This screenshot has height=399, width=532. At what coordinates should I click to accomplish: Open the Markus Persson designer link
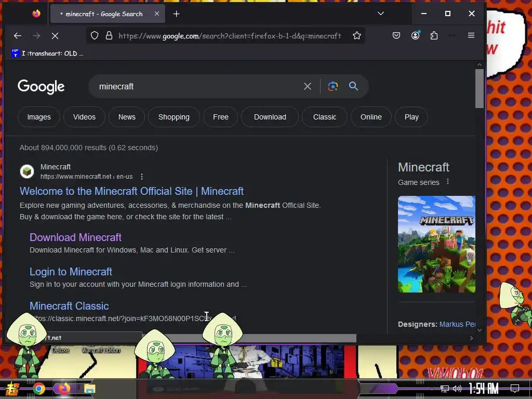[457, 324]
